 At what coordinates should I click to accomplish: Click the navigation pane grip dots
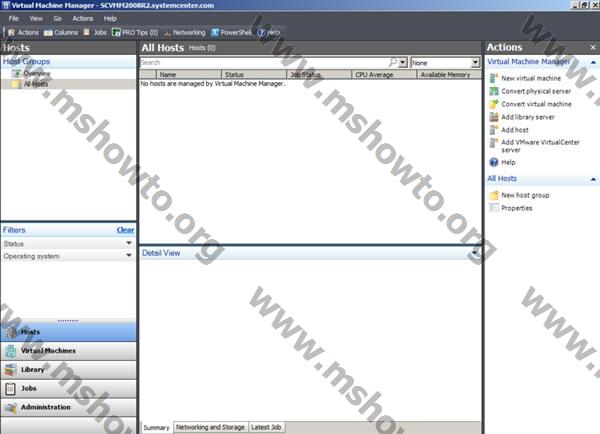tap(68, 320)
